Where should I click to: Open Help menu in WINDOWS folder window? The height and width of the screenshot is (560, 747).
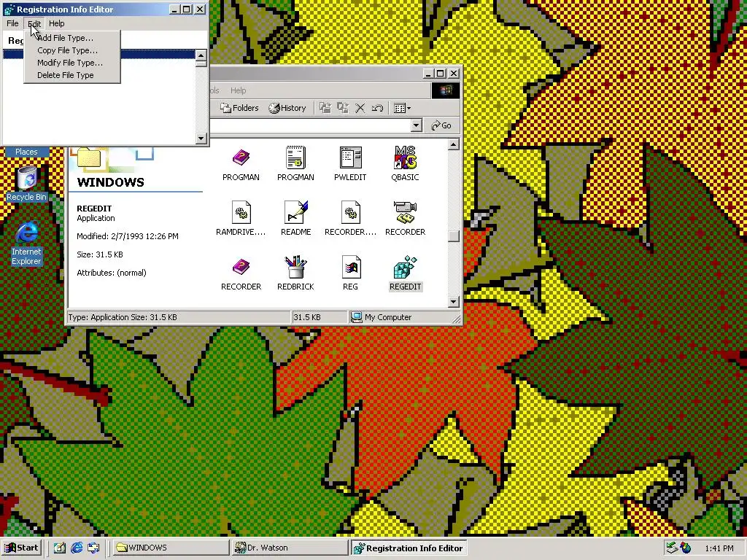coord(239,90)
